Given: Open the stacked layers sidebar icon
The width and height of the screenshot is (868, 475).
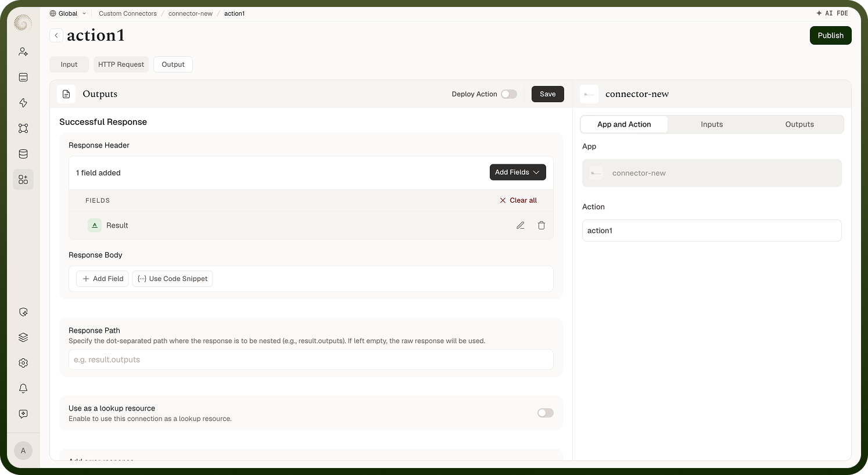Looking at the screenshot, I should (x=23, y=337).
